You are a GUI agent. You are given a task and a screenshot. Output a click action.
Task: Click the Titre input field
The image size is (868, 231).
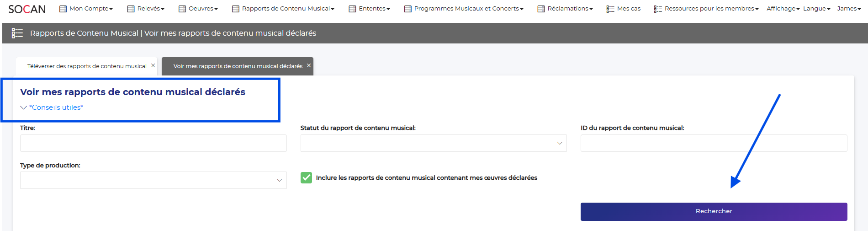153,143
